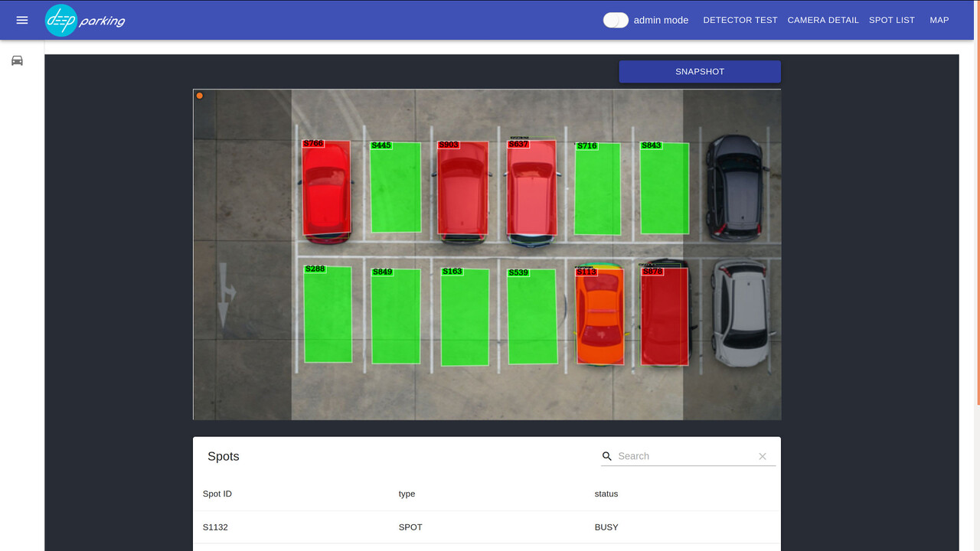Click the deep parking logo
This screenshot has height=551, width=980.
(x=85, y=21)
